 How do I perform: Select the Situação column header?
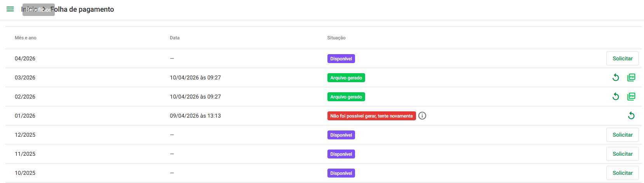click(336, 38)
